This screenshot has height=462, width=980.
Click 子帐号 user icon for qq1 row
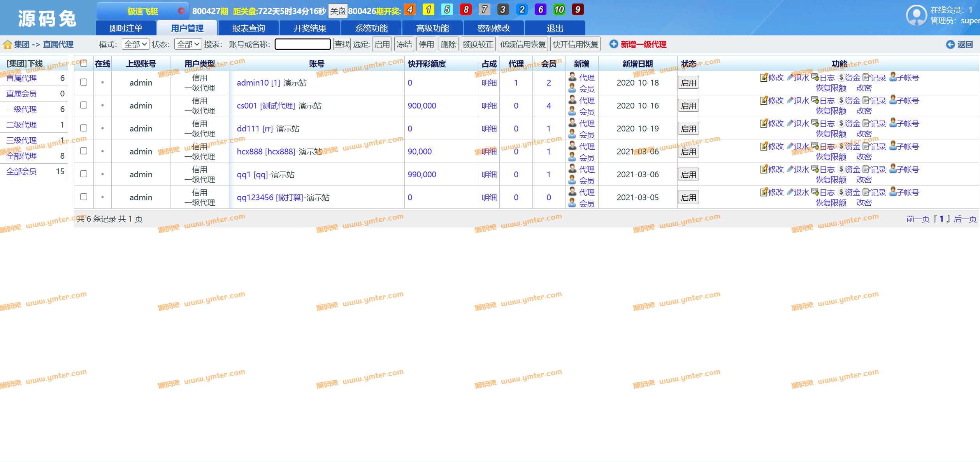(x=893, y=169)
